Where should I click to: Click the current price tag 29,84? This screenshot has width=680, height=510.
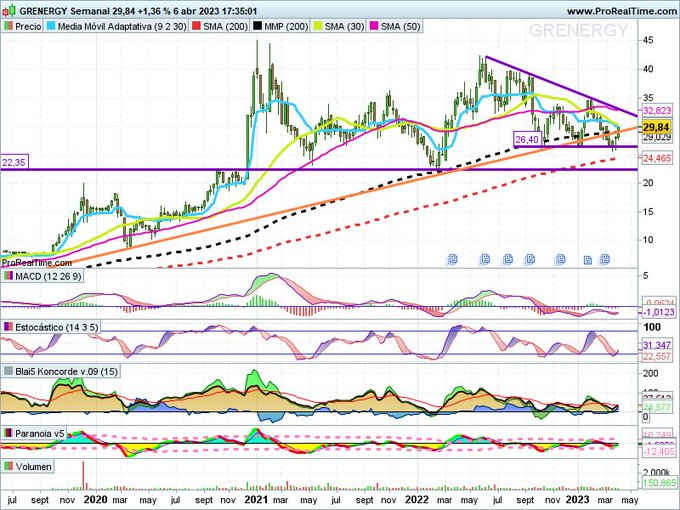pyautogui.click(x=656, y=127)
